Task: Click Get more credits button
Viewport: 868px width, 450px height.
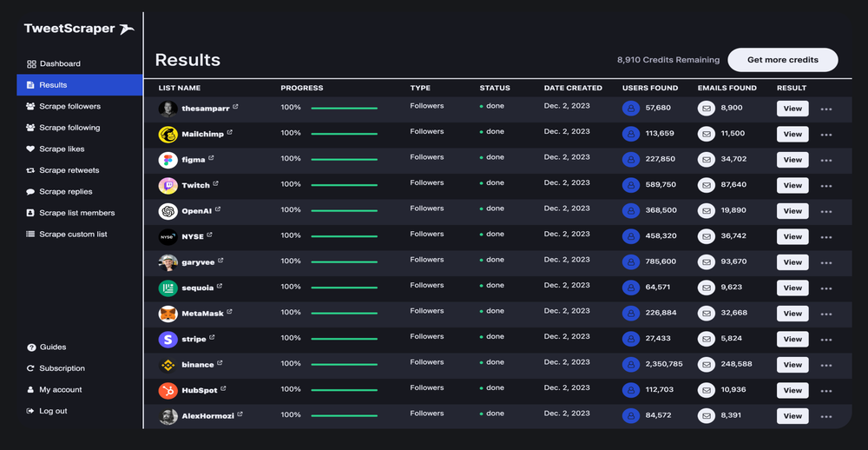Action: [x=782, y=60]
